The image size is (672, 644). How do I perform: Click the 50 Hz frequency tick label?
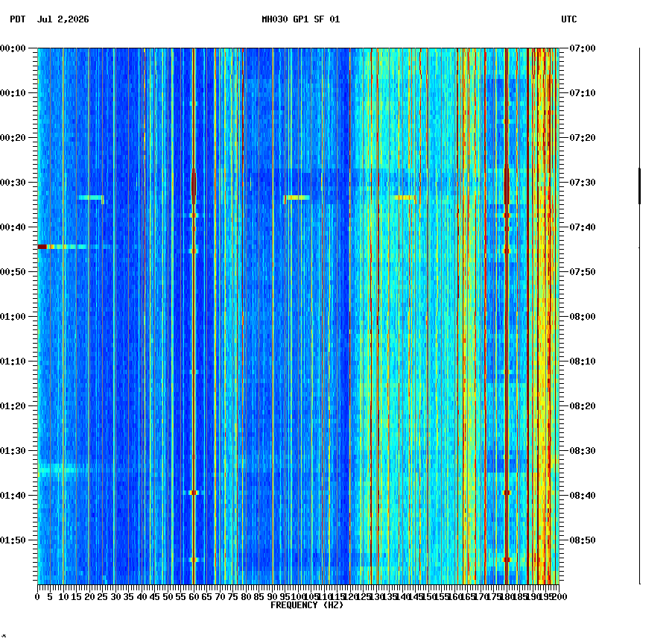point(168,597)
